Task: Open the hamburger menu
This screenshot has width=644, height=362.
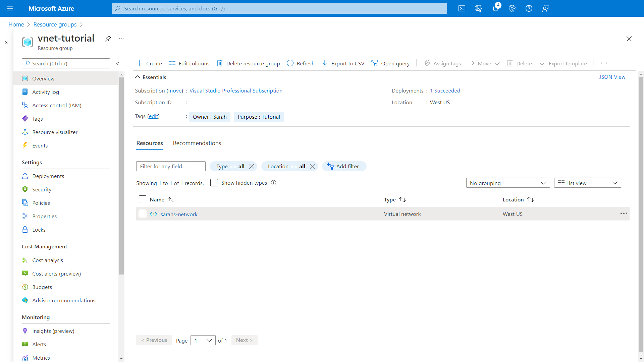Action: click(x=10, y=8)
